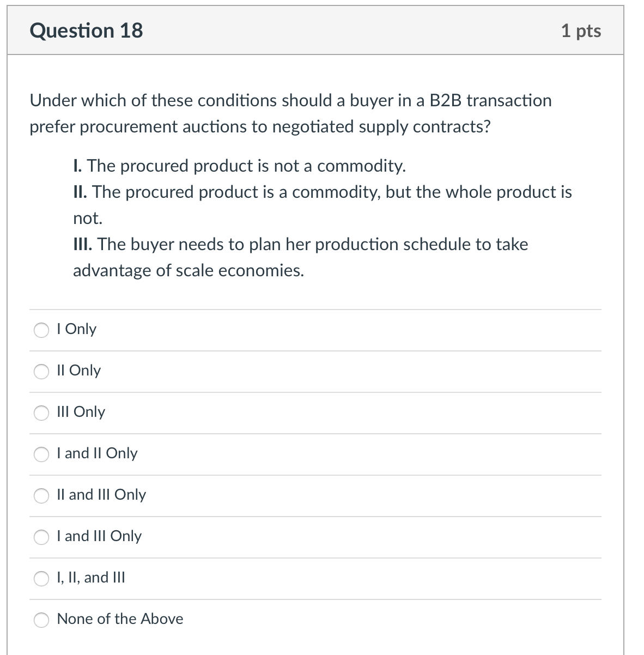Choose the 'II and III Only' option
This screenshot has height=655, width=644.
pos(41,495)
